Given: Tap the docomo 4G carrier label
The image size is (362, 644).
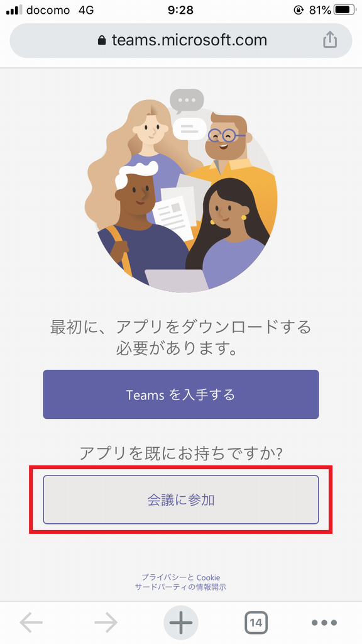Looking at the screenshot, I should [x=60, y=10].
